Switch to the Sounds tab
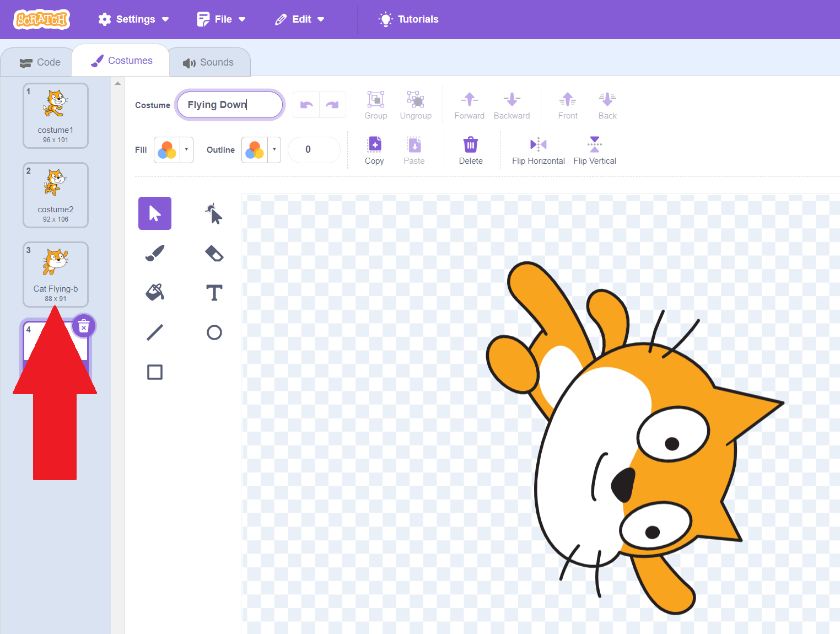The height and width of the screenshot is (634, 840). 208,62
